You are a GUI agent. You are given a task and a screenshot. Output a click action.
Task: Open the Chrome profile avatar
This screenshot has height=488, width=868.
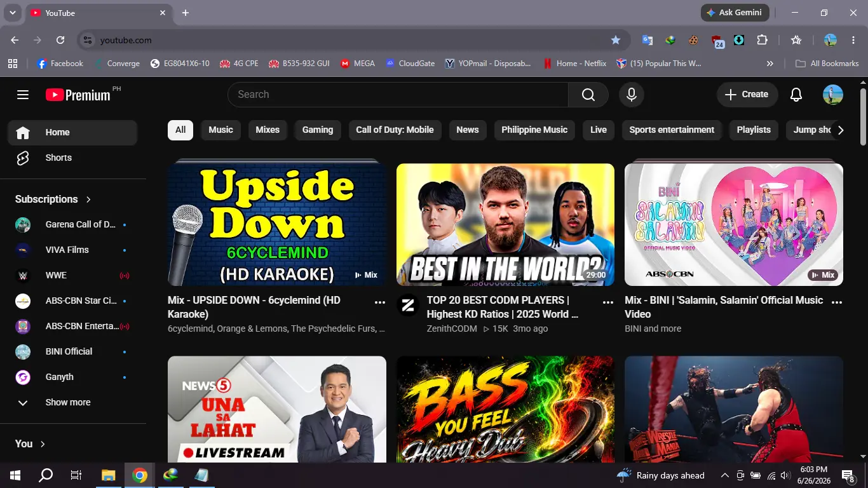coord(831,40)
